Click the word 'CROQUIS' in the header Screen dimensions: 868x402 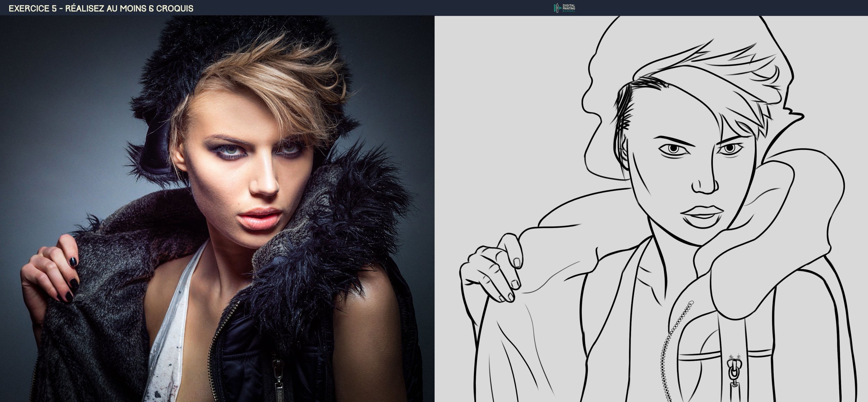pos(174,8)
